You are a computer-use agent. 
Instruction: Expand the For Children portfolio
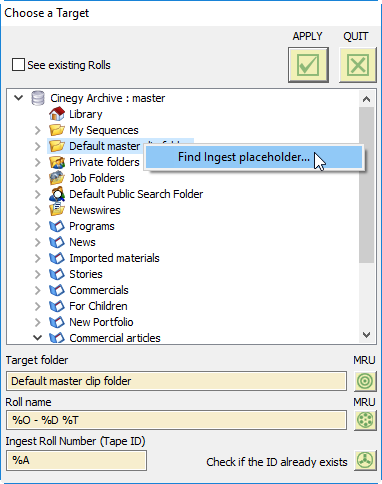coord(38,306)
